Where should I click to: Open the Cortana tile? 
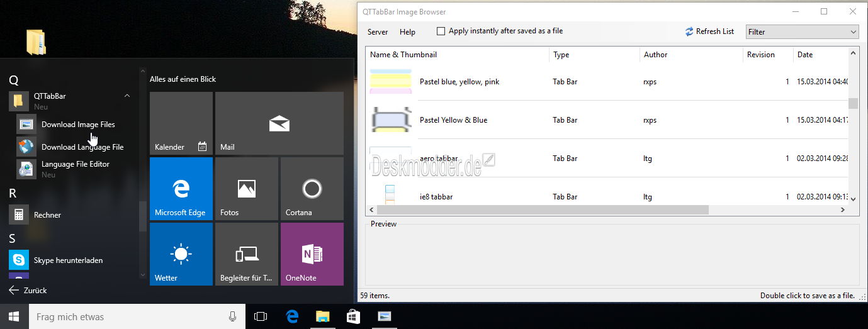pyautogui.click(x=312, y=189)
